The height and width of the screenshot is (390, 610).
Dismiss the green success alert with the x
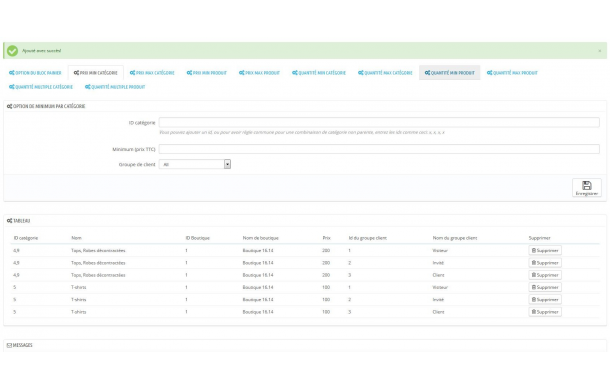pyautogui.click(x=599, y=51)
